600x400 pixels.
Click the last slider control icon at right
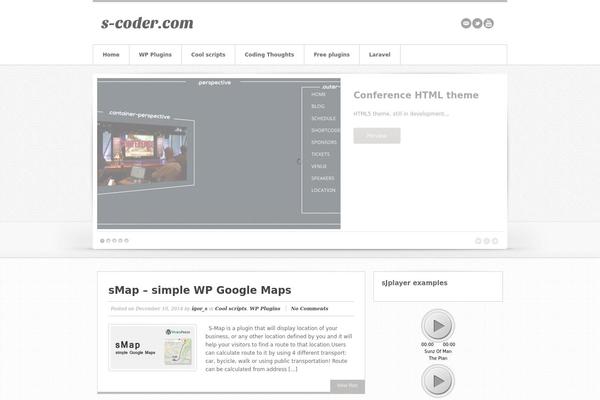point(495,241)
